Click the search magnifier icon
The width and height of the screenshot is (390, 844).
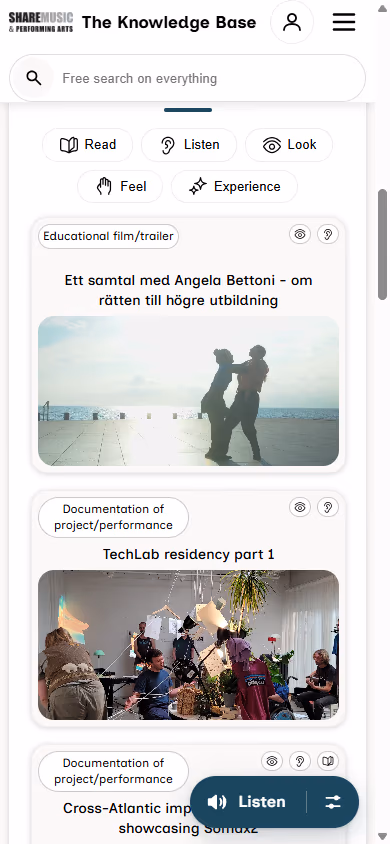(34, 78)
